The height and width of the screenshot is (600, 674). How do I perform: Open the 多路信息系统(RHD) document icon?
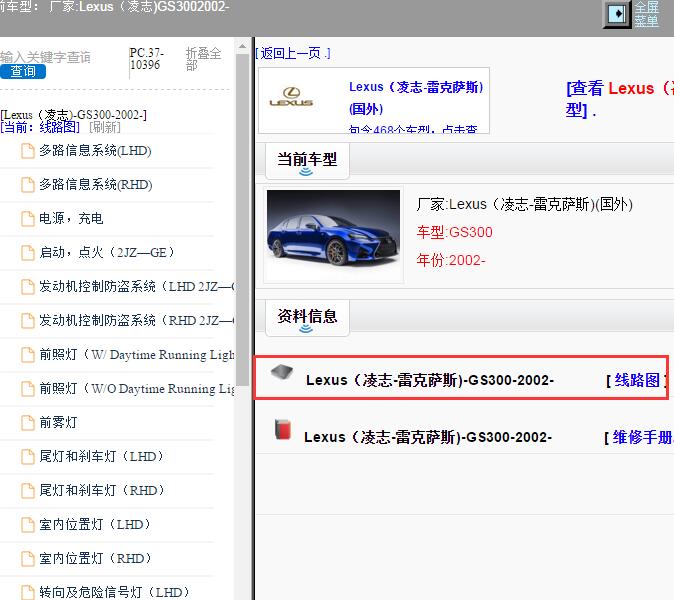coord(28,185)
